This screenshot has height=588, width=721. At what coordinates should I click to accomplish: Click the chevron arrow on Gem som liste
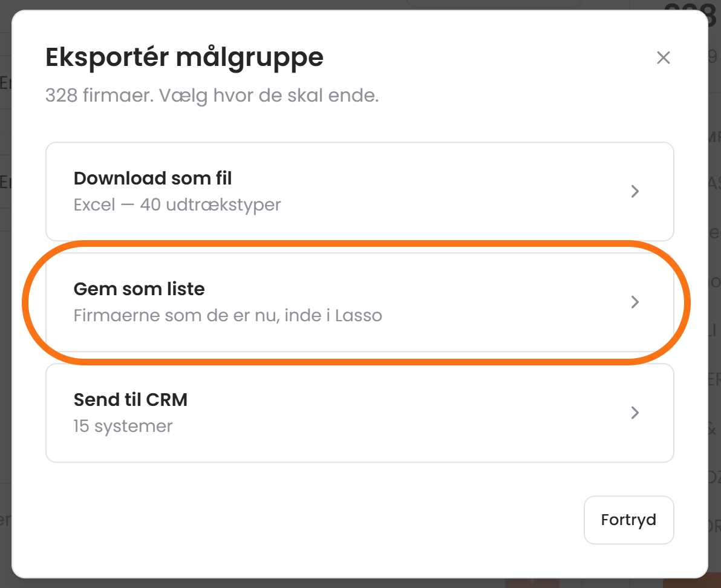point(635,302)
